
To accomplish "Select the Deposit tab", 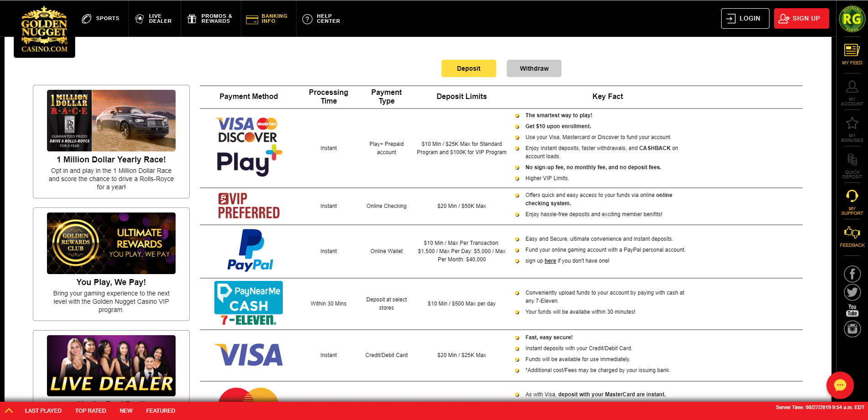I will pos(468,68).
